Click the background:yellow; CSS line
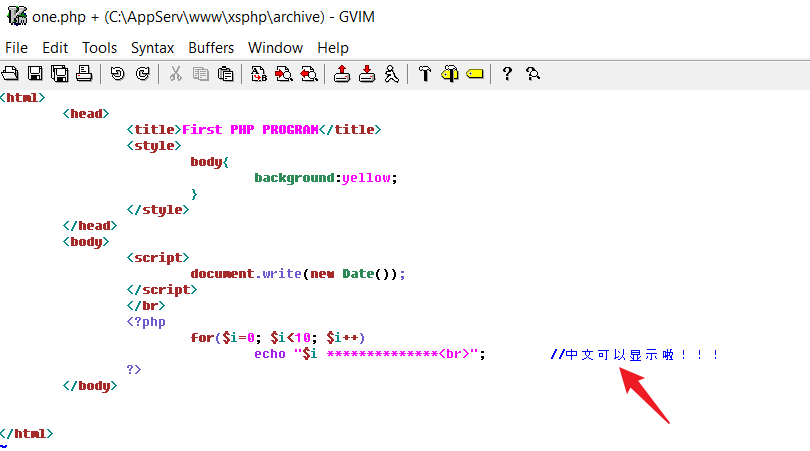The height and width of the screenshot is (451, 810). coord(325,178)
